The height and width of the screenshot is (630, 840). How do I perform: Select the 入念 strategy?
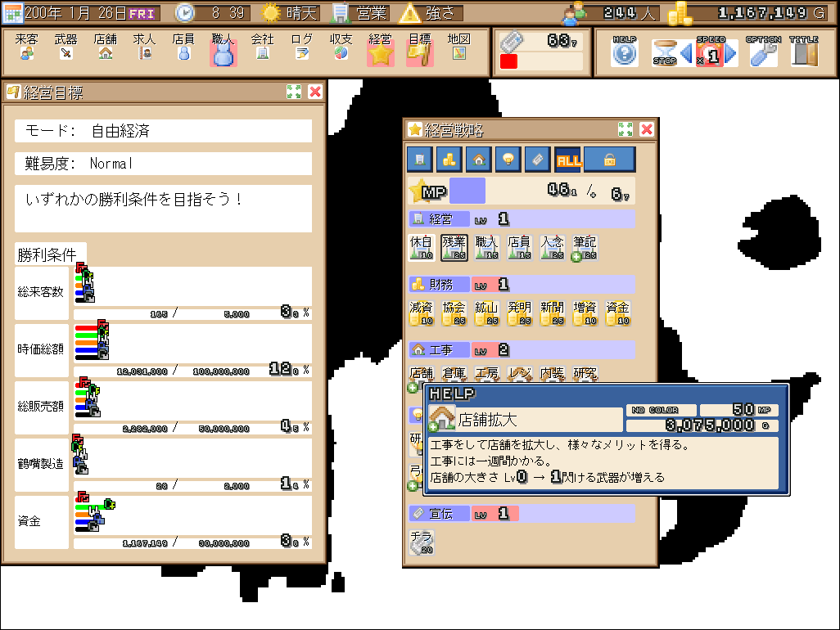pyautogui.click(x=553, y=247)
